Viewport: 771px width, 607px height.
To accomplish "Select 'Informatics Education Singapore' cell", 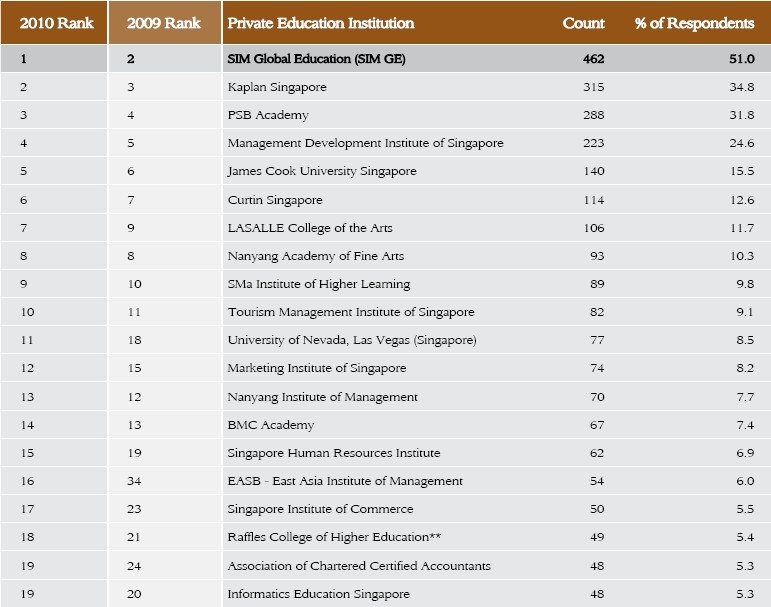I will click(318, 594).
